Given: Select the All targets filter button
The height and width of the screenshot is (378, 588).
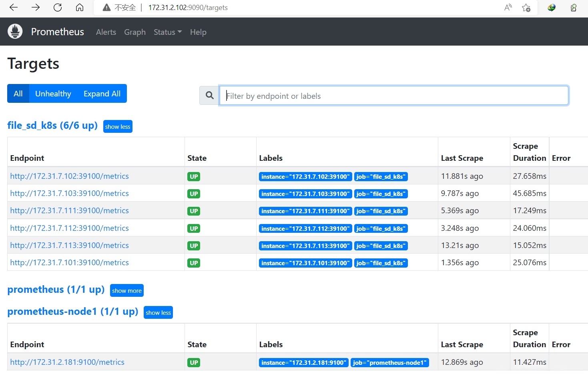Looking at the screenshot, I should 18,94.
